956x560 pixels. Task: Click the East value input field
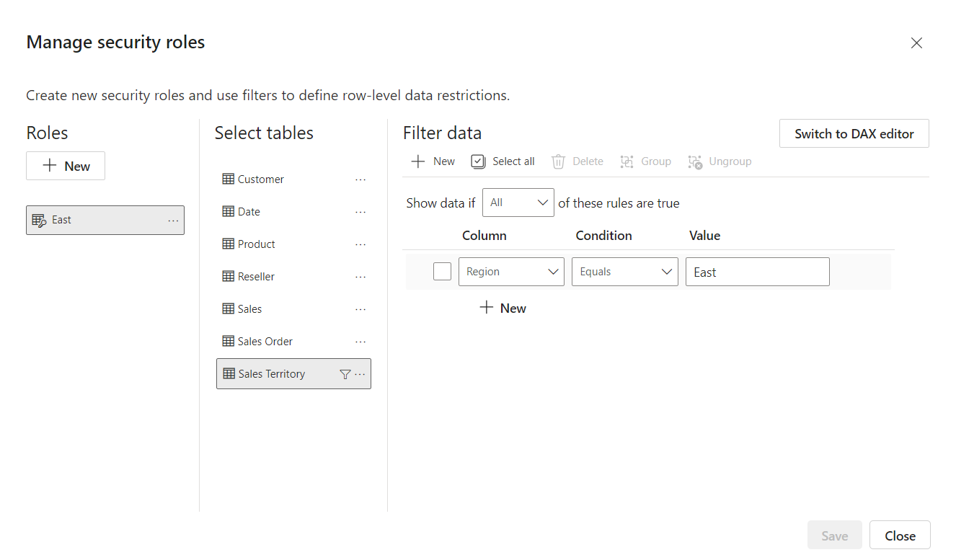pyautogui.click(x=757, y=271)
